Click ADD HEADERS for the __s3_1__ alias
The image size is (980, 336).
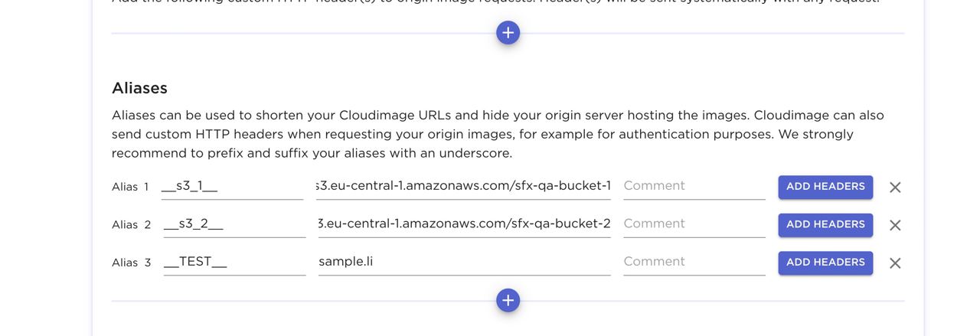[x=825, y=187]
